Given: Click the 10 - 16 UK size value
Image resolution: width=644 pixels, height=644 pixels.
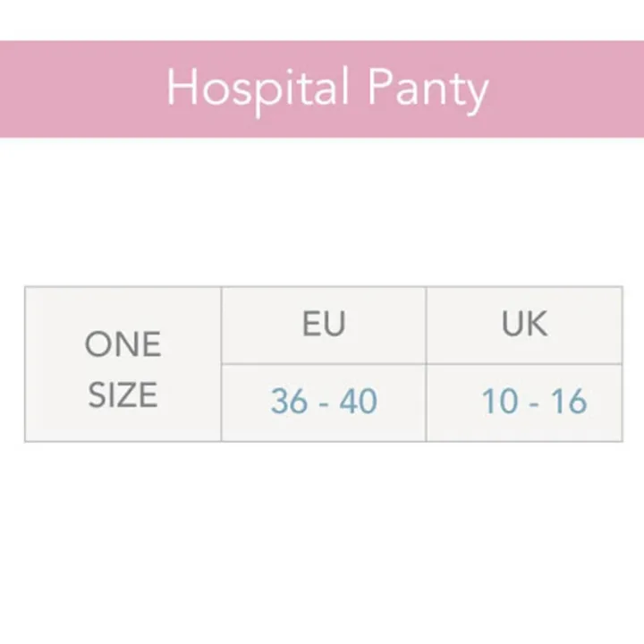Looking at the screenshot, I should click(534, 402).
